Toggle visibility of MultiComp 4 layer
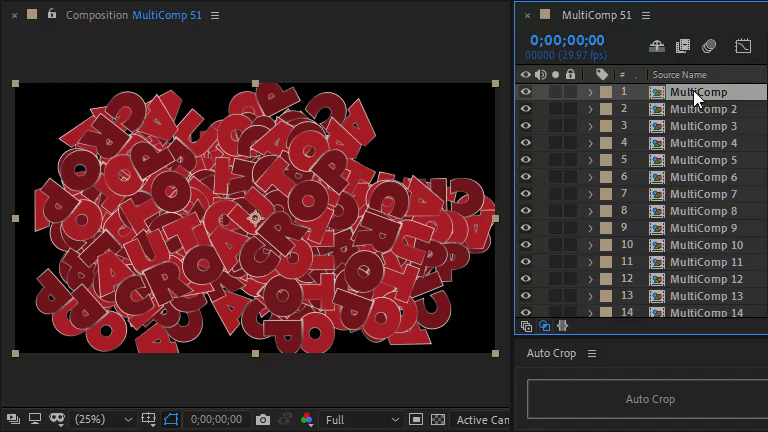Viewport: 768px width, 432px height. click(526, 143)
